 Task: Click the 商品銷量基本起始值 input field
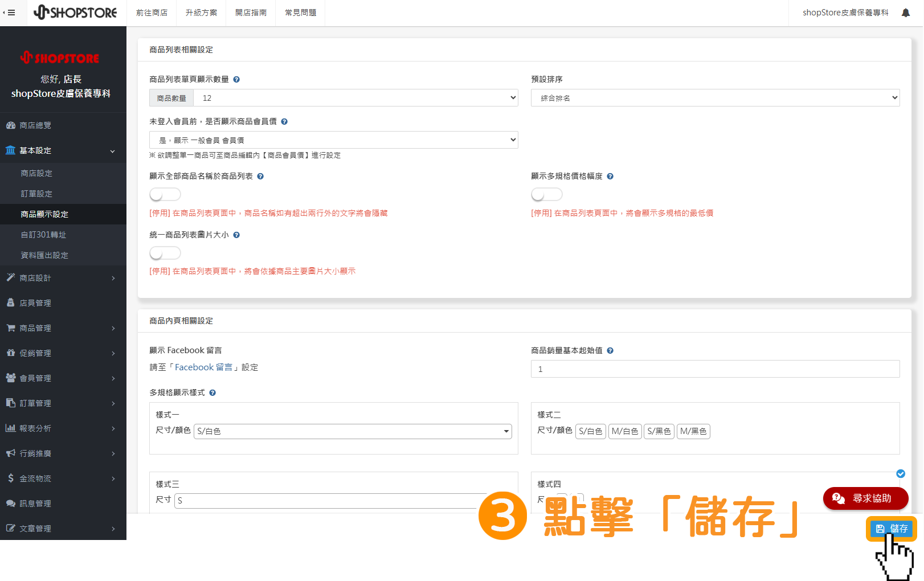(715, 369)
